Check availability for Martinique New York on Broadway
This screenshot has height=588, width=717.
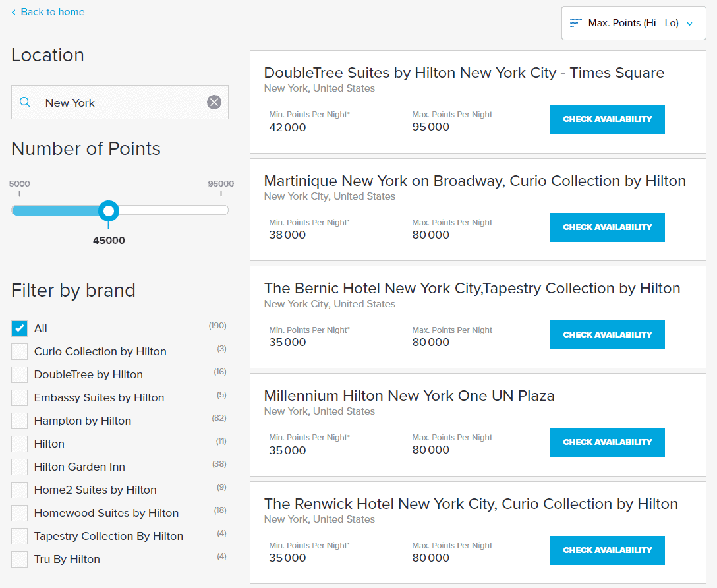(x=606, y=227)
